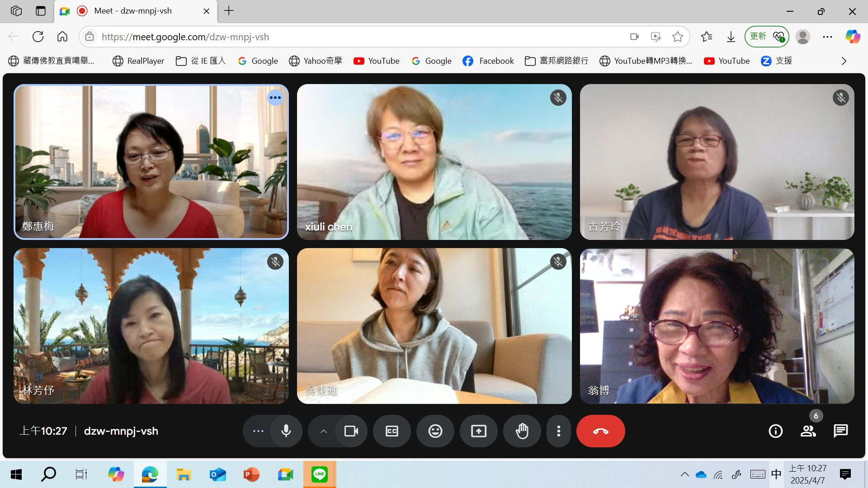Screen dimensions: 868x488
Task: Expand the bookmarks overflow chevron
Action: (x=844, y=61)
